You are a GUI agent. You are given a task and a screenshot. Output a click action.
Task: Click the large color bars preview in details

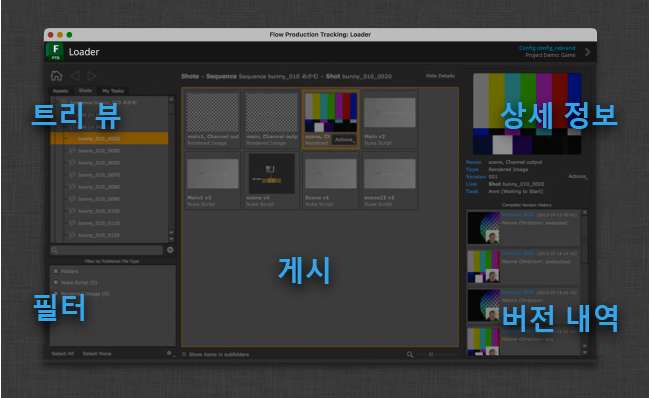(x=527, y=114)
